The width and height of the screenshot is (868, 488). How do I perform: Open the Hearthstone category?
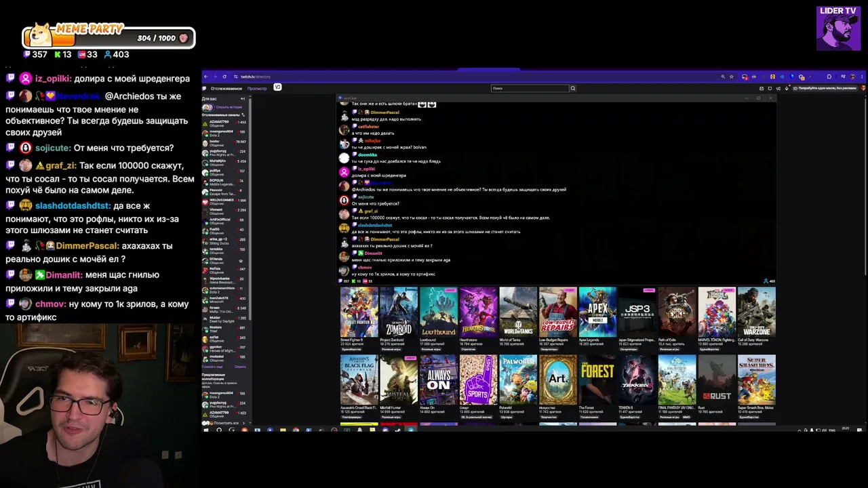478,312
